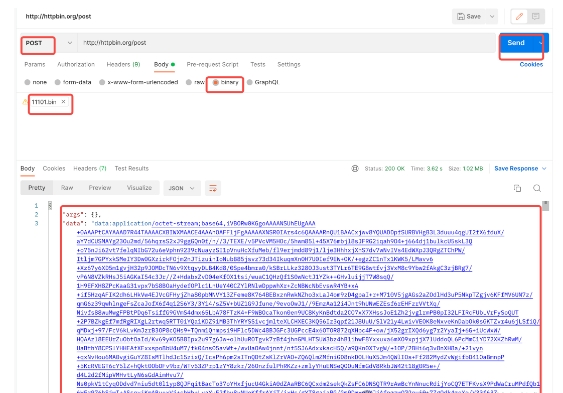Expand the Send button dropdown arrow
This screenshot has width=563, height=393.
pyautogui.click(x=541, y=43)
